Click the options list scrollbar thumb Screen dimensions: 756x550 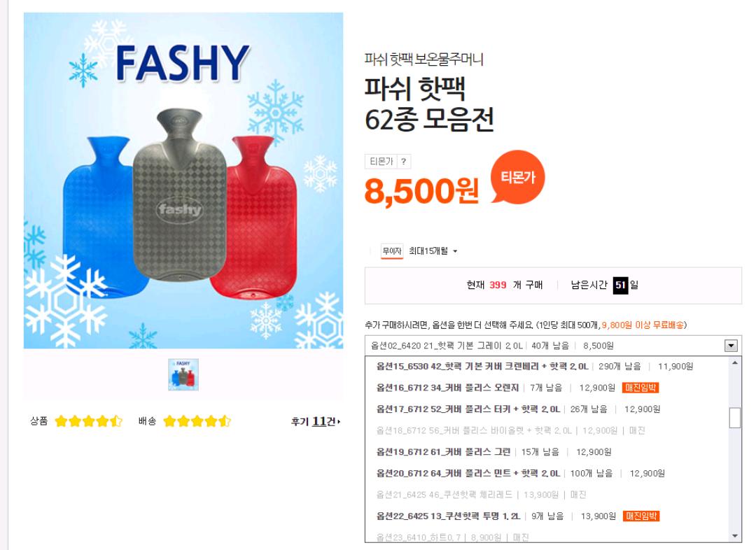734,417
